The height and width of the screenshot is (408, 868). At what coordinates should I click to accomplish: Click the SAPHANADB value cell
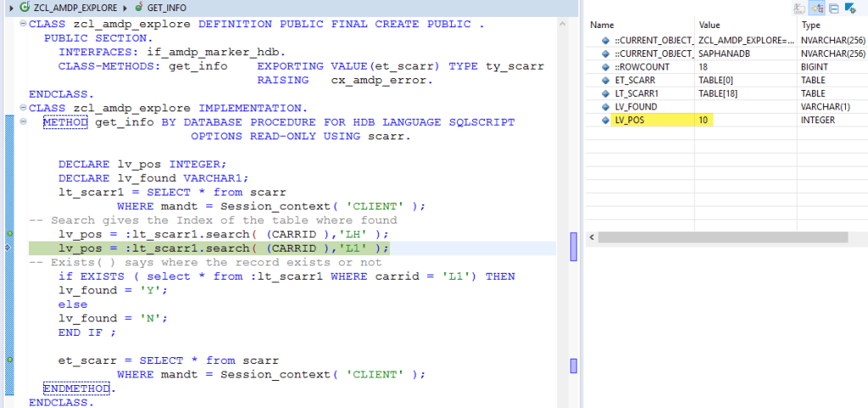coord(746,54)
